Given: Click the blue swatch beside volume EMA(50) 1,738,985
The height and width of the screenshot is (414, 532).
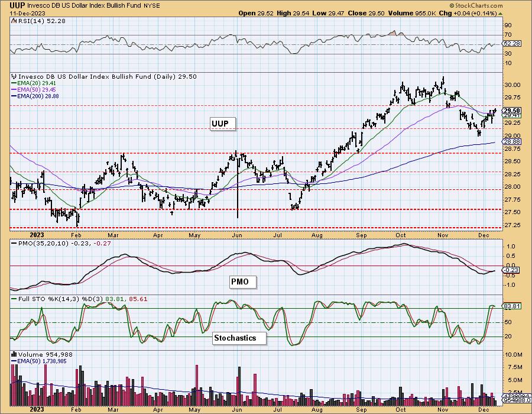Looking at the screenshot, I should (14, 361).
